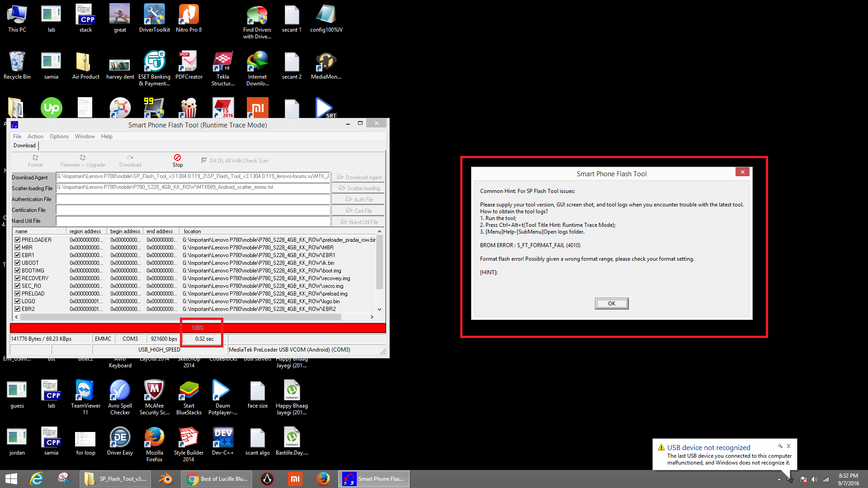The height and width of the screenshot is (488, 868).
Task: Open Start BlueStacks desktop icon
Action: point(189,398)
